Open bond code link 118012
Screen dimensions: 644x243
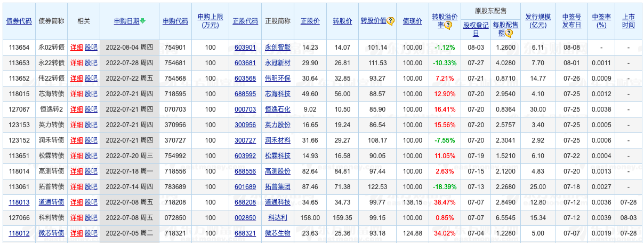pos(19,233)
